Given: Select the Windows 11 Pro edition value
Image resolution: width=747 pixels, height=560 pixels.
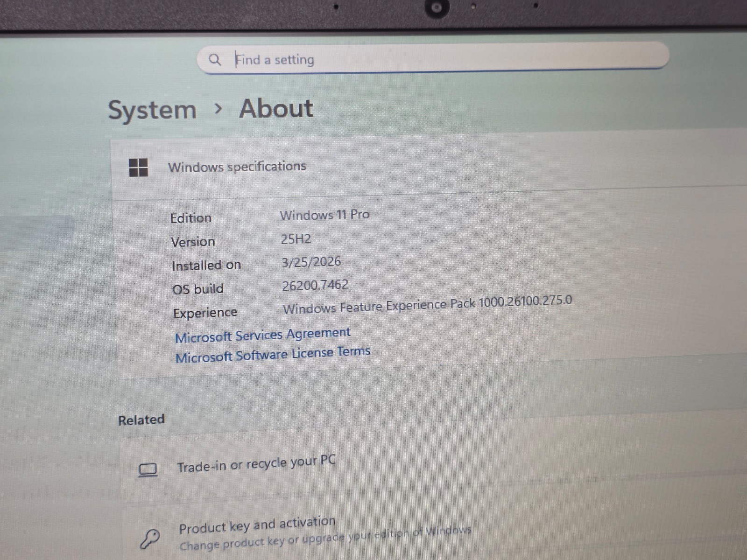Looking at the screenshot, I should (324, 215).
